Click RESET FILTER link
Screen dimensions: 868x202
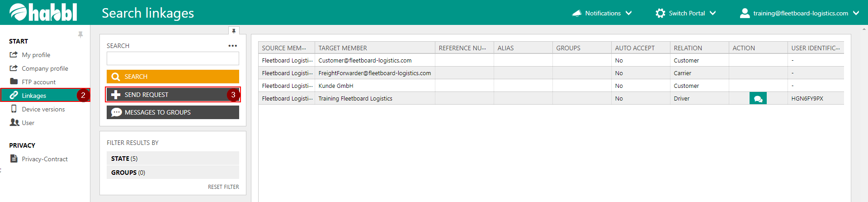tap(223, 187)
